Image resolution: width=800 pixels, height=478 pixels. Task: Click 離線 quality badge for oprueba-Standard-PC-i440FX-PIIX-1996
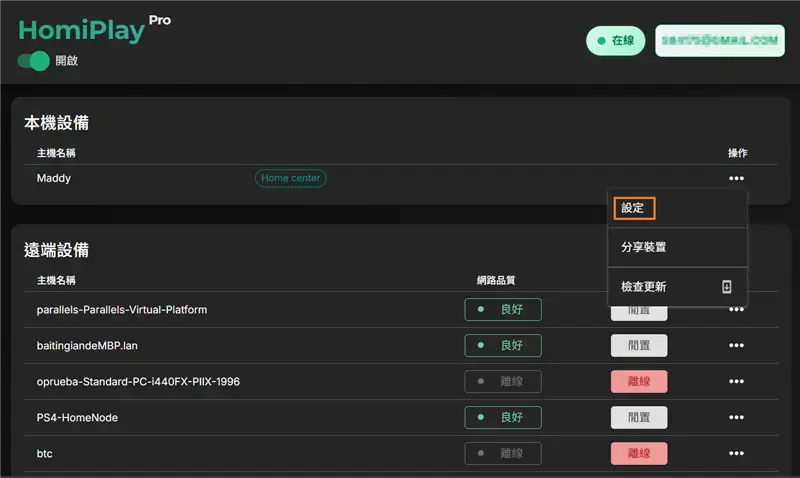coord(503,381)
